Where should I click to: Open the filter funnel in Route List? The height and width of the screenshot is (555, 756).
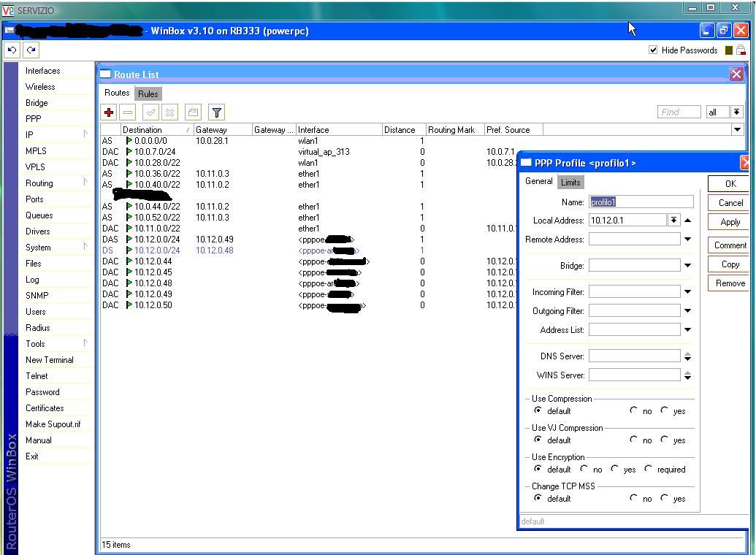pyautogui.click(x=216, y=112)
